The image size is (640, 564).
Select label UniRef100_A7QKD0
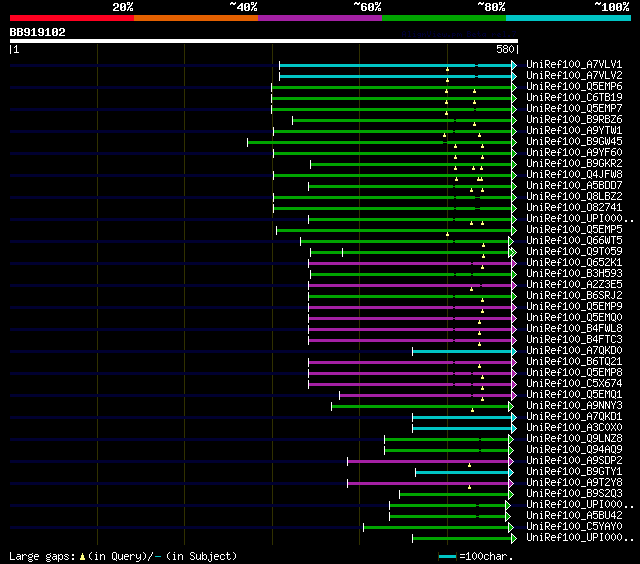pos(574,351)
